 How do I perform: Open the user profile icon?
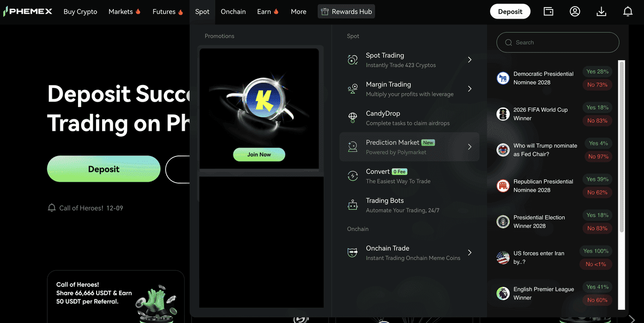pos(575,12)
